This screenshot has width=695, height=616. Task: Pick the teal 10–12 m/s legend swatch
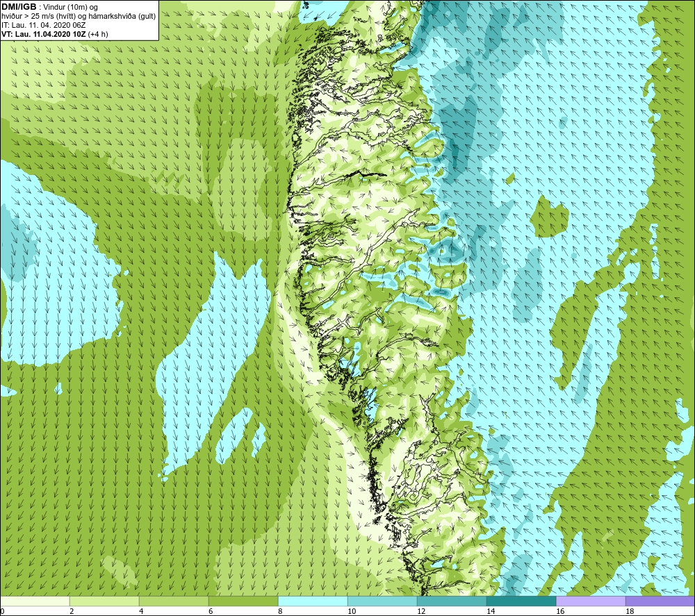382,601
